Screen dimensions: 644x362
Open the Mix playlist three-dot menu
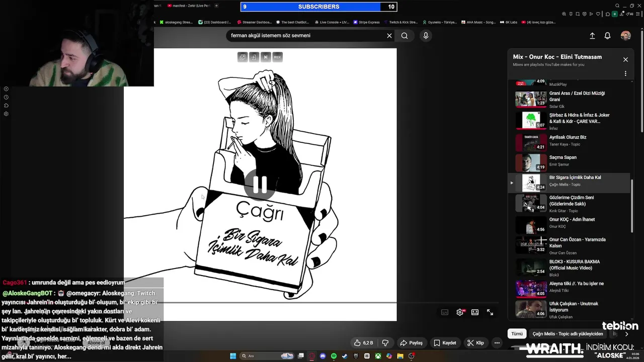point(625,73)
